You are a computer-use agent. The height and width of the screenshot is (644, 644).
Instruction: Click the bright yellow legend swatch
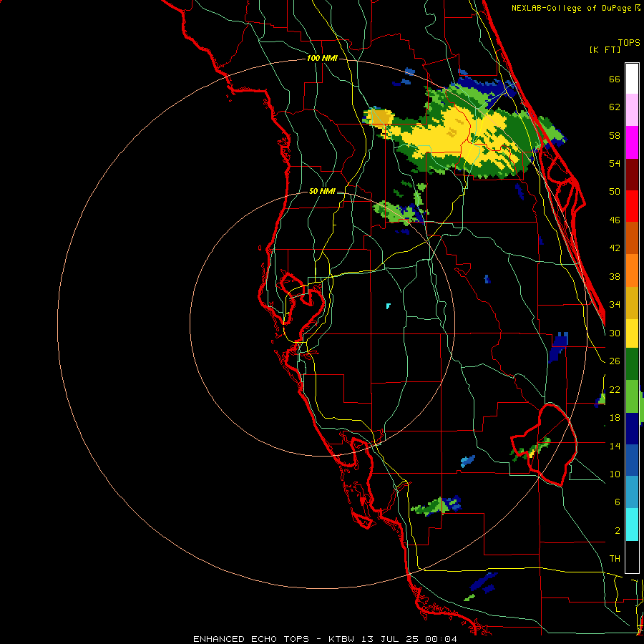tap(632, 333)
